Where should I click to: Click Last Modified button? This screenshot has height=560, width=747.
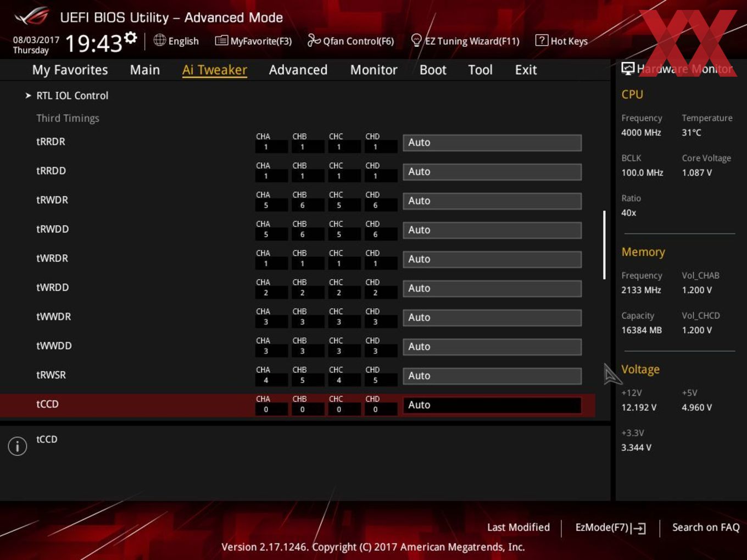click(x=519, y=528)
